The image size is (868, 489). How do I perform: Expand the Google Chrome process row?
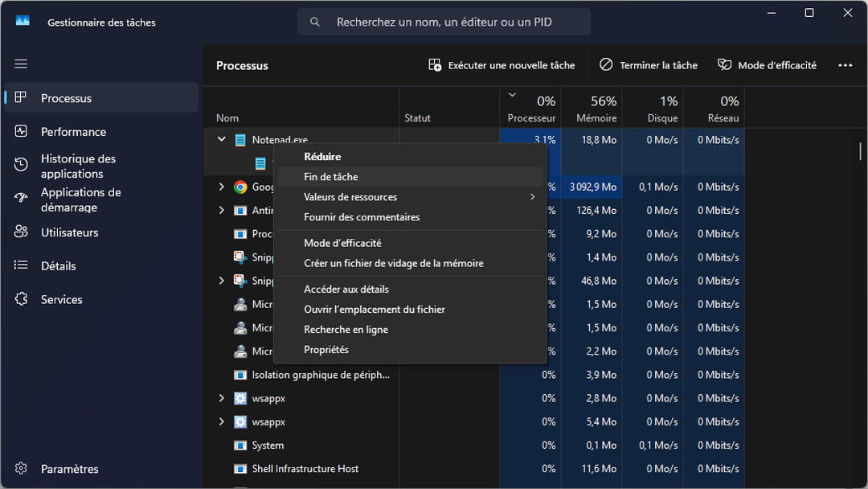[x=222, y=187]
